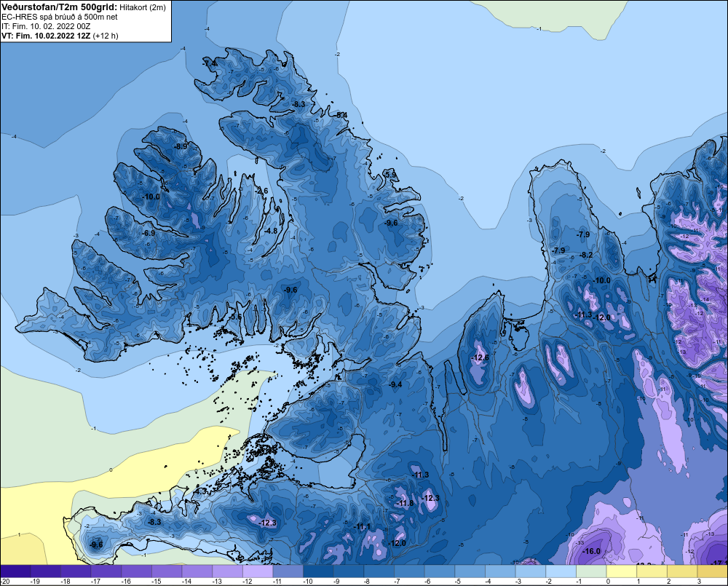Click the -8.2 temperature label
Viewport: 728px width, 586px height.
(586, 255)
